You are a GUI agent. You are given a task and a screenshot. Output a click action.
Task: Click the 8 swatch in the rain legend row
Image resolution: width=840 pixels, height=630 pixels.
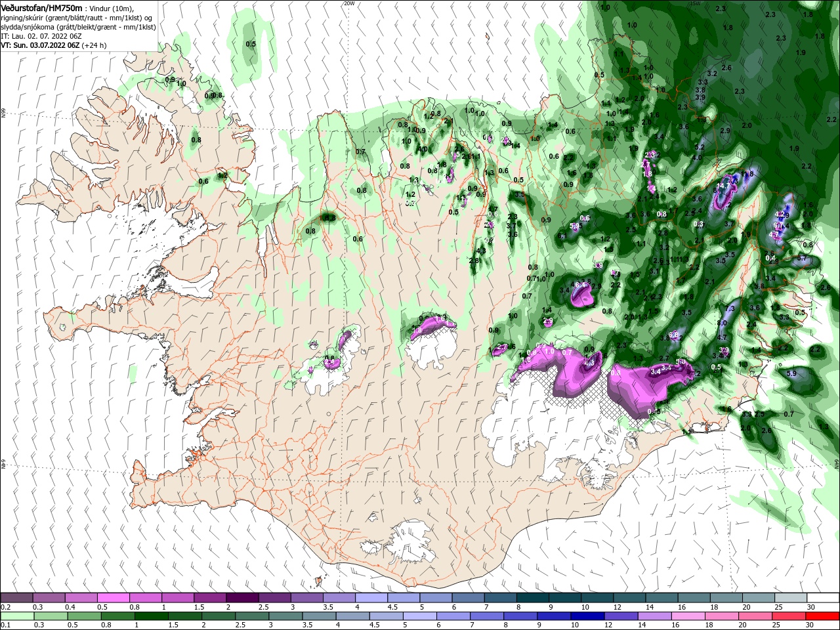(x=520, y=616)
